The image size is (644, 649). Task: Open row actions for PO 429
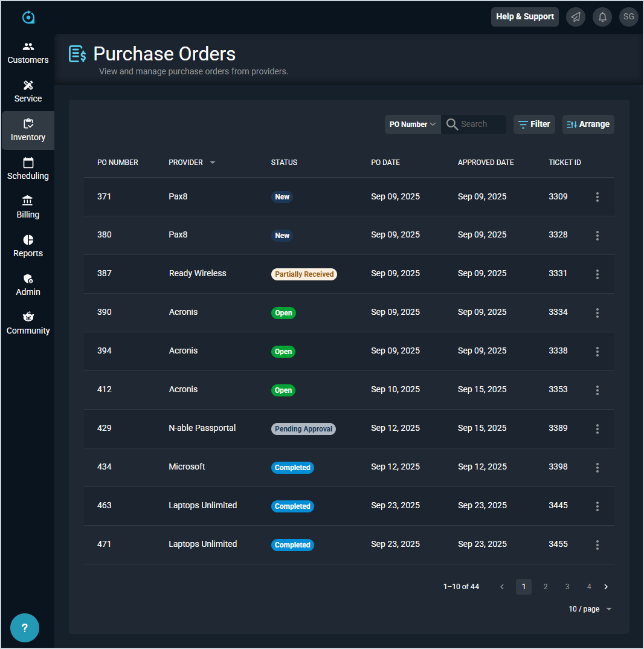coord(597,429)
